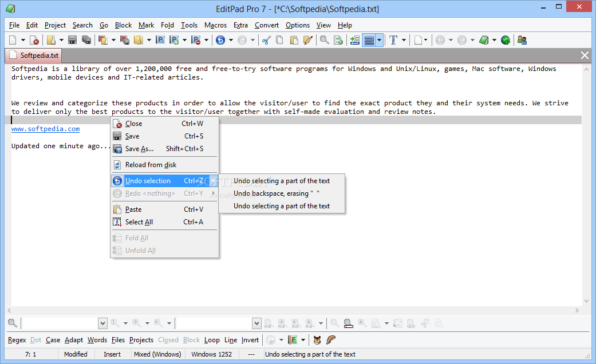The height and width of the screenshot is (364, 596).
Task: Click the blue Undo toolbar icon
Action: pos(220,40)
